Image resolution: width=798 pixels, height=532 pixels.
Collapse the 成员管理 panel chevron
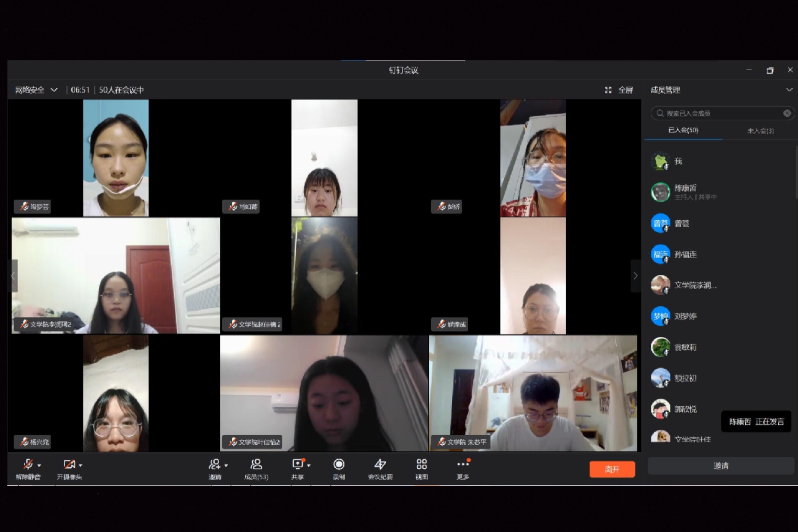pyautogui.click(x=789, y=90)
